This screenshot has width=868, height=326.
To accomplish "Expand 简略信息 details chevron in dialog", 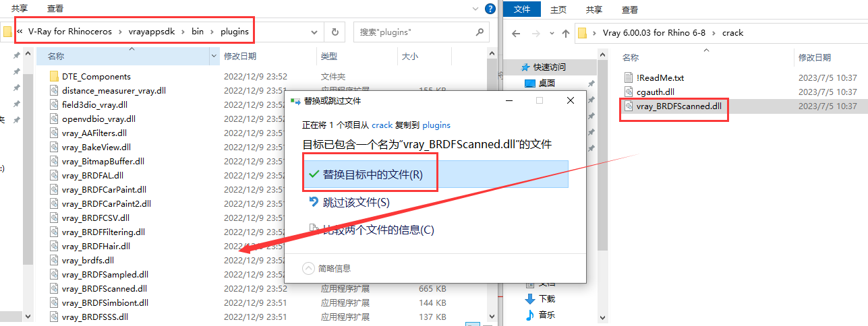I will 308,268.
